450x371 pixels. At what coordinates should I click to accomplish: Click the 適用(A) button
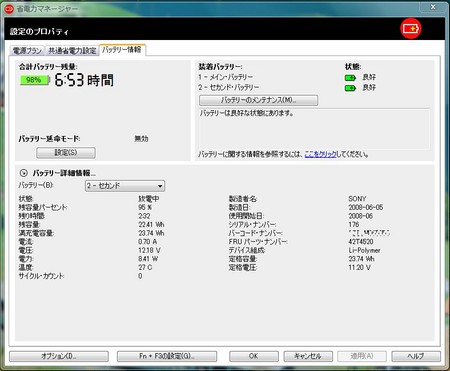click(x=362, y=356)
